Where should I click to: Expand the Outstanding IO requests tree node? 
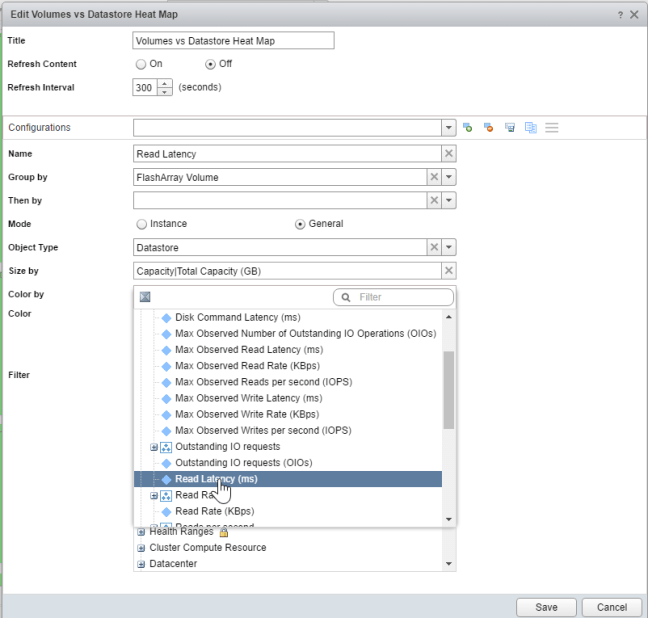[154, 447]
